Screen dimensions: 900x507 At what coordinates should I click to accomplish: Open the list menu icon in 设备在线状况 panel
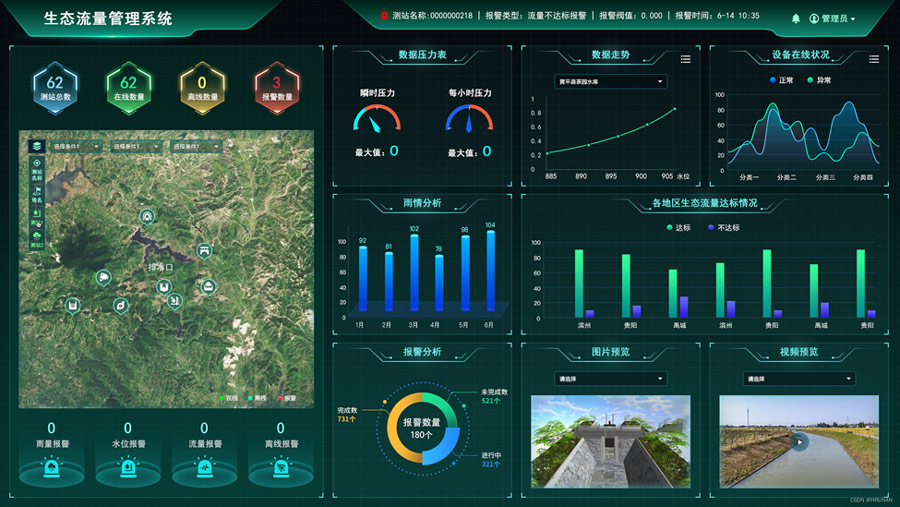pos(873,59)
